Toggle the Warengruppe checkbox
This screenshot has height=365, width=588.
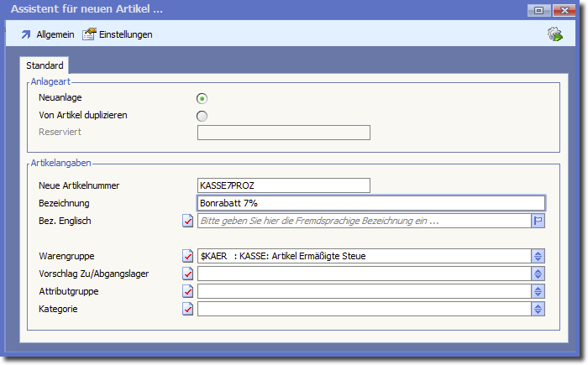click(x=188, y=256)
